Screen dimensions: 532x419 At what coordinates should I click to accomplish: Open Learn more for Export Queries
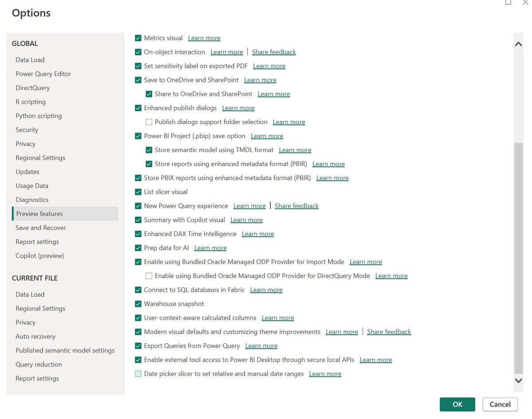[x=261, y=346]
